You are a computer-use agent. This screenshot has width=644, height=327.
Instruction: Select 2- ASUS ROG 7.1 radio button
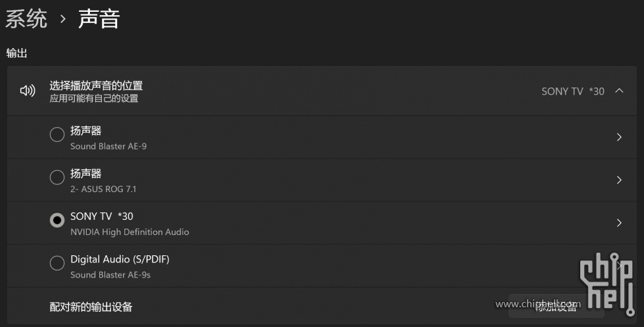(x=57, y=177)
